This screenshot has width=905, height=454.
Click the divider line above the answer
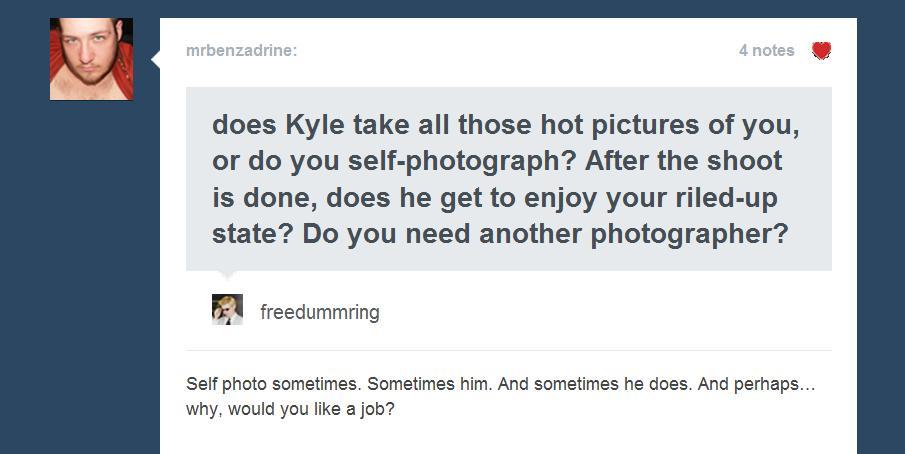pyautogui.click(x=508, y=350)
